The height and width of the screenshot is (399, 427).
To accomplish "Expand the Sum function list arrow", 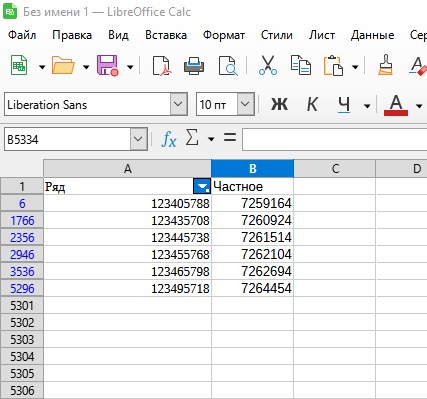I will pos(211,139).
